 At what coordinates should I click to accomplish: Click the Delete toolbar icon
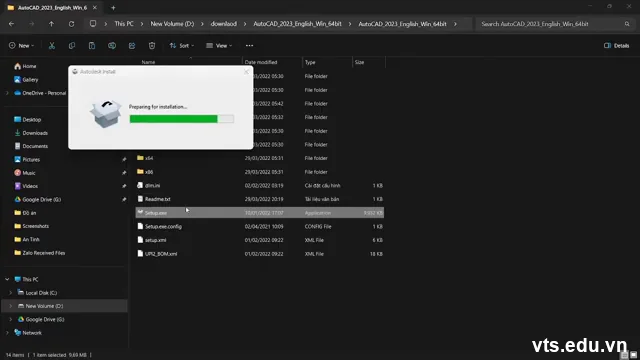click(152, 46)
